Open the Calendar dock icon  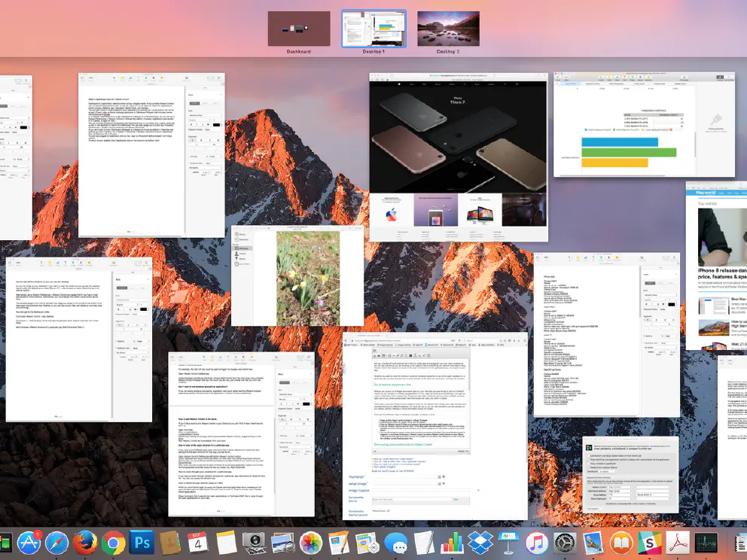pos(197,543)
